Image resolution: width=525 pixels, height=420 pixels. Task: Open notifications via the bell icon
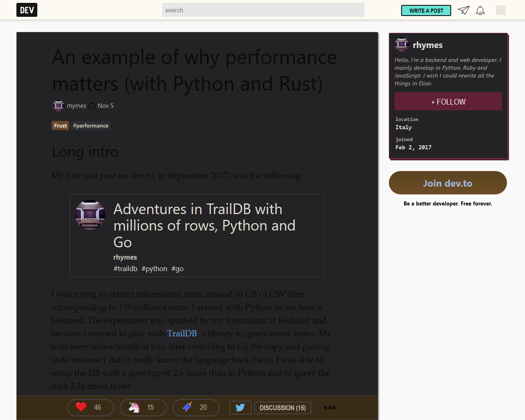(480, 10)
